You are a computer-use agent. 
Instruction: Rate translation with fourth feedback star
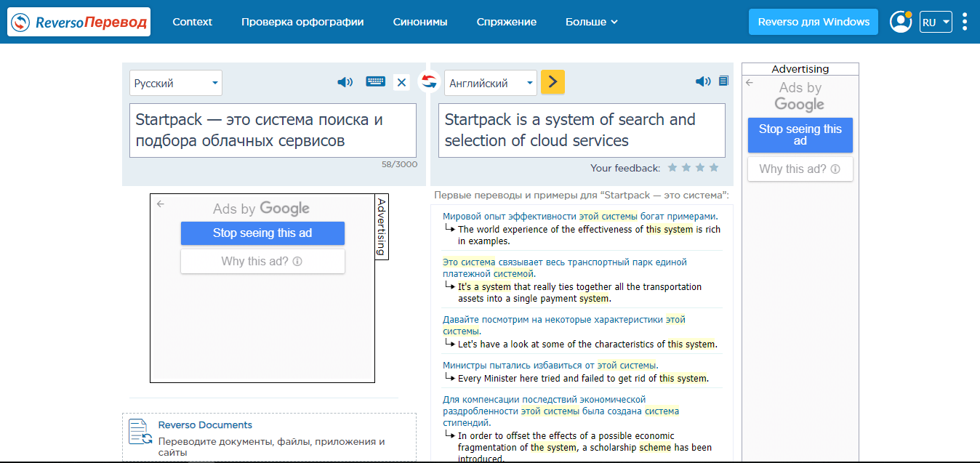[714, 168]
